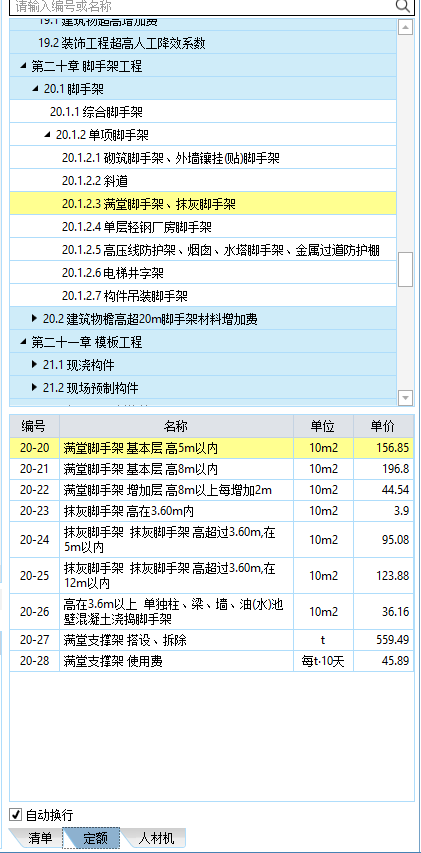Select 20.1.2.1 砌筑脚手架、外墙镶挂(贴)脚手架
This screenshot has width=421, height=853.
click(x=203, y=158)
